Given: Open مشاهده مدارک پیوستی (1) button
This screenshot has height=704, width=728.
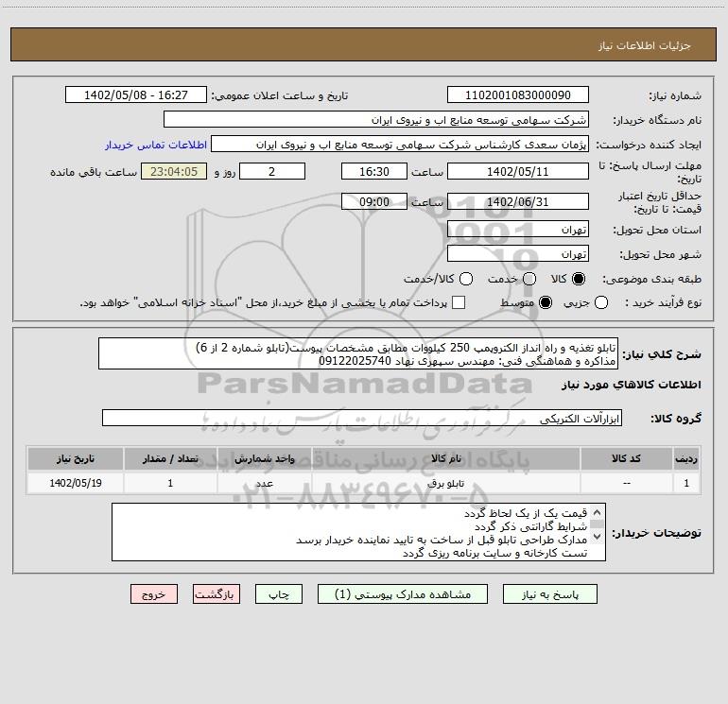Looking at the screenshot, I should 403,594.
